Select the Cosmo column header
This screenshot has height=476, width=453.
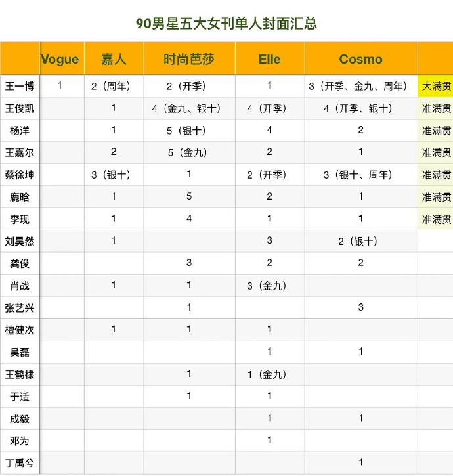(360, 59)
